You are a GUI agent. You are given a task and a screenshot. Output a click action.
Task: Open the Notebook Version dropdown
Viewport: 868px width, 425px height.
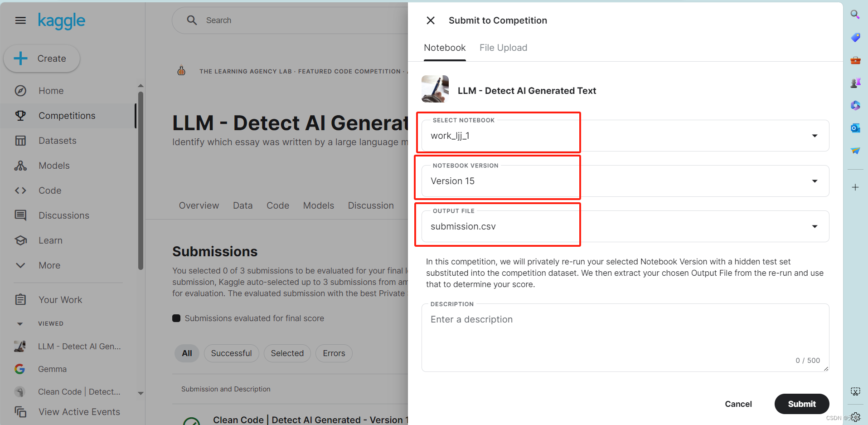point(626,181)
